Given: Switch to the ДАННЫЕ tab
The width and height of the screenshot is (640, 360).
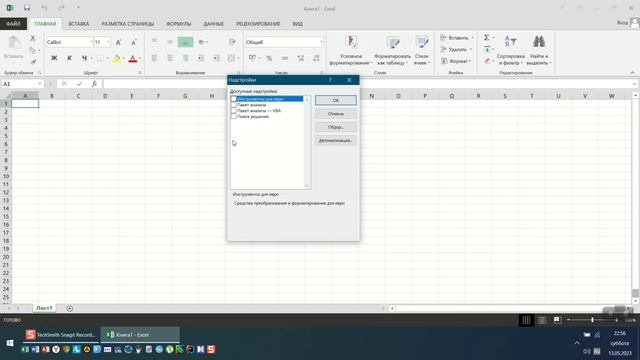Looking at the screenshot, I should coord(213,24).
